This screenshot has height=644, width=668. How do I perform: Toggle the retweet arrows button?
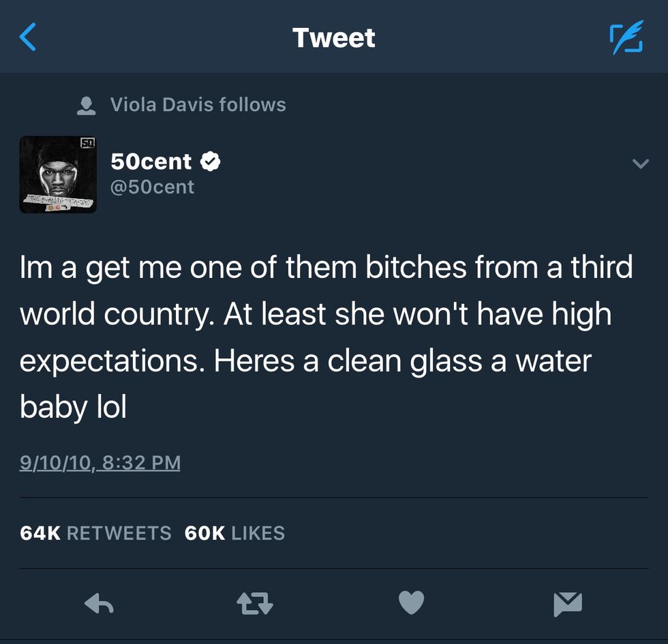point(254,602)
